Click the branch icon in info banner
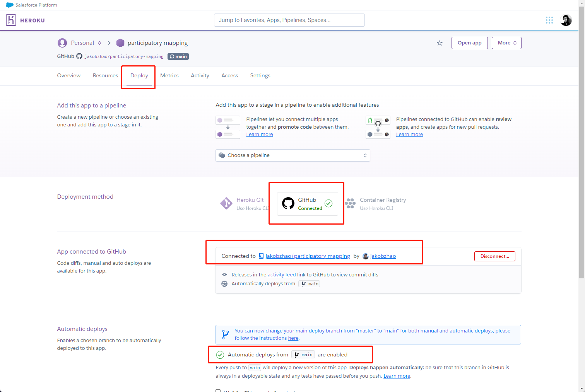Viewport: 585px width, 392px height. pyautogui.click(x=225, y=334)
